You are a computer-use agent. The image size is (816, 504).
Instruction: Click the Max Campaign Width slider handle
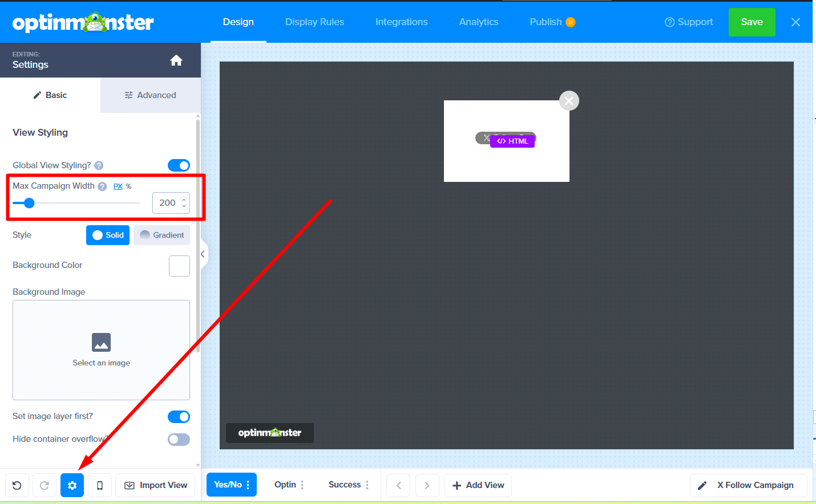click(x=30, y=203)
